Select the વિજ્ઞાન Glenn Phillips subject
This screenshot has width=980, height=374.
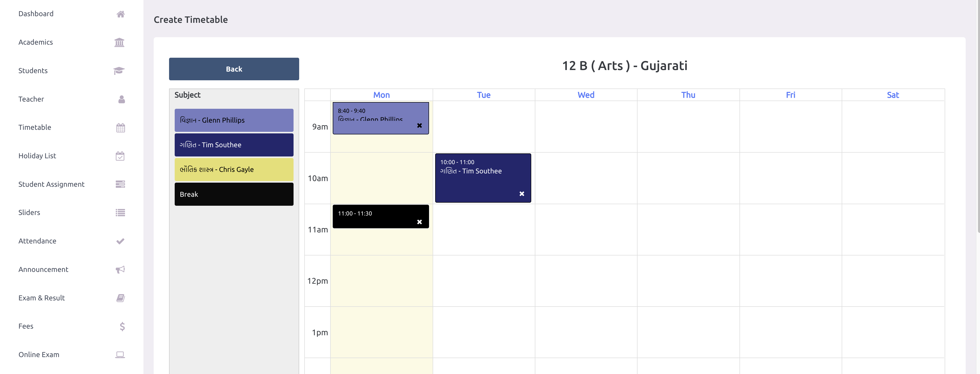[234, 120]
